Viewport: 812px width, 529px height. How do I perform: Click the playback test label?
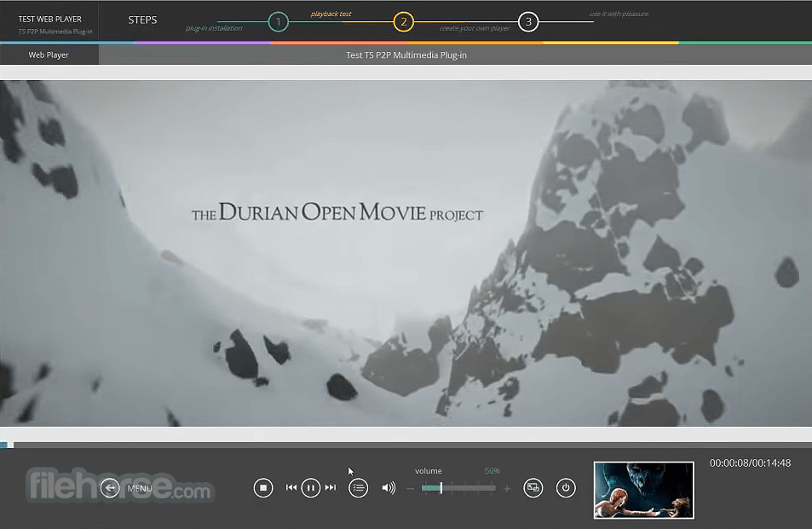pyautogui.click(x=331, y=14)
